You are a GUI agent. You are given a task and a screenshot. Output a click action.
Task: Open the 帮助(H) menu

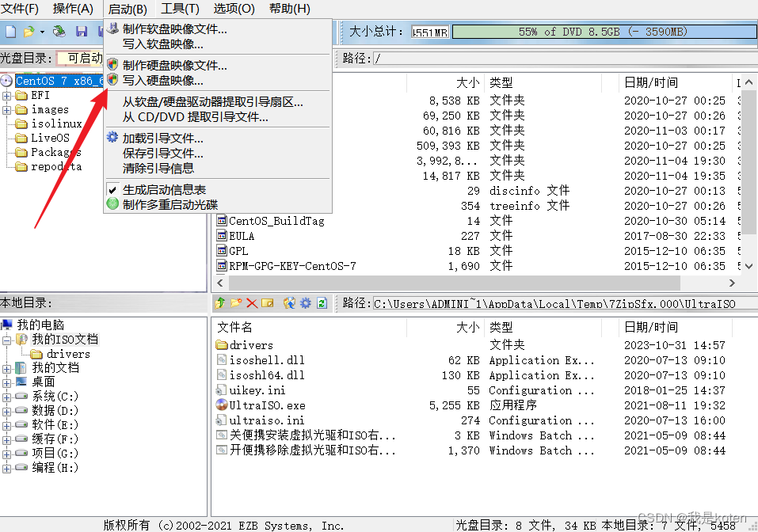tap(289, 9)
